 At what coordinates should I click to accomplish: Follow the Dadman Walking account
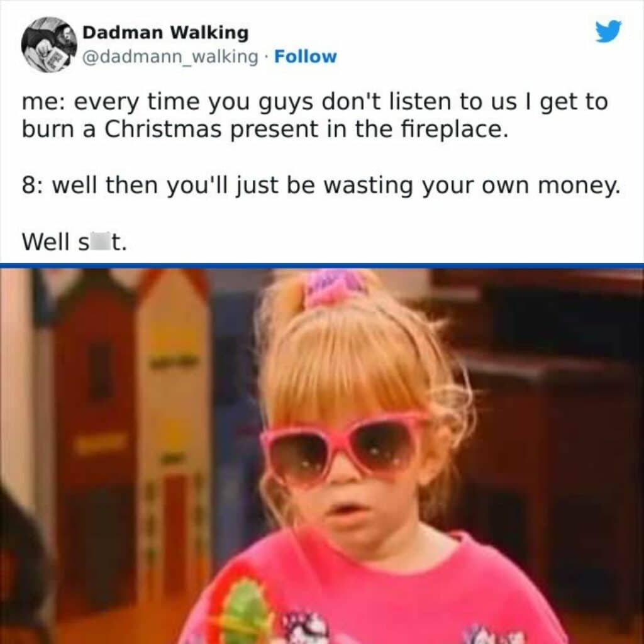pyautogui.click(x=305, y=57)
